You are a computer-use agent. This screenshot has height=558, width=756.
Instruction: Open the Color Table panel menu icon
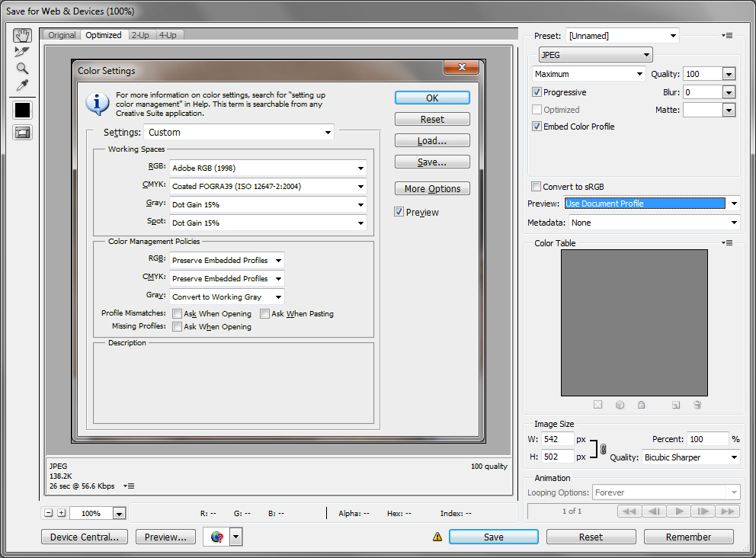point(727,243)
